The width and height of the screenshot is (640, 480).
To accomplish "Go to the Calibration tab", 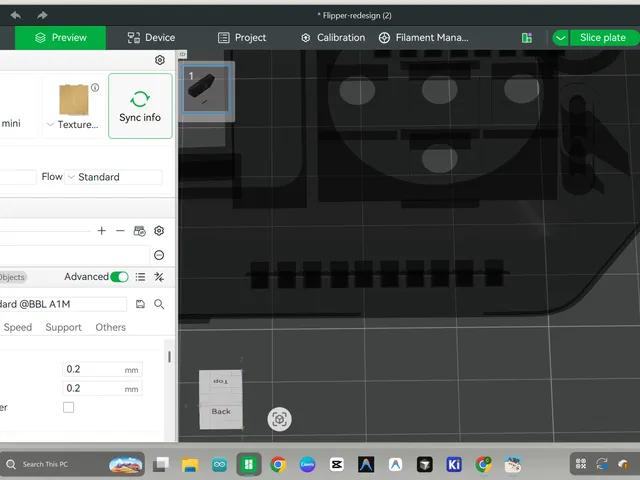I will click(333, 38).
